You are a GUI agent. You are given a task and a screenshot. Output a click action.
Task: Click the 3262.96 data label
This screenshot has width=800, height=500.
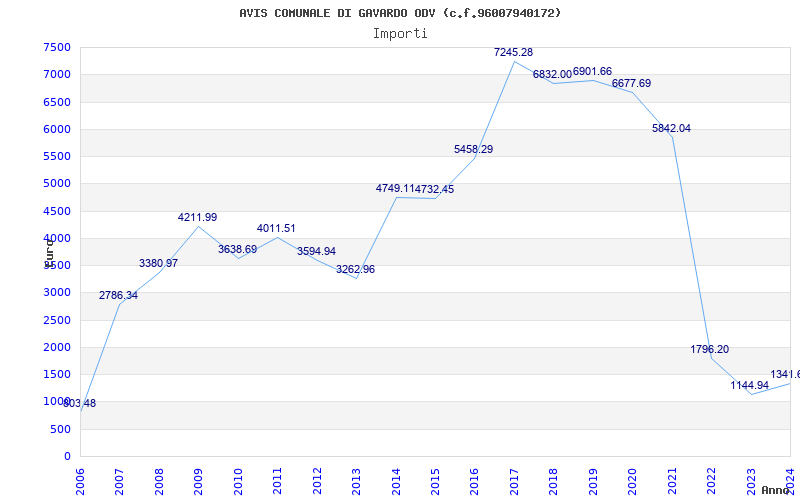pos(356,269)
